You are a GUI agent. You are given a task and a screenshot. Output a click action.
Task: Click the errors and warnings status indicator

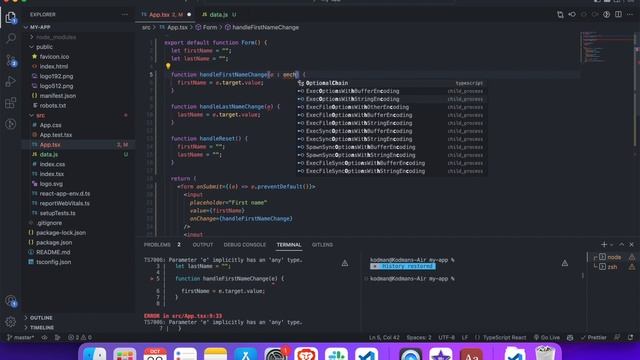pyautogui.click(x=80, y=338)
